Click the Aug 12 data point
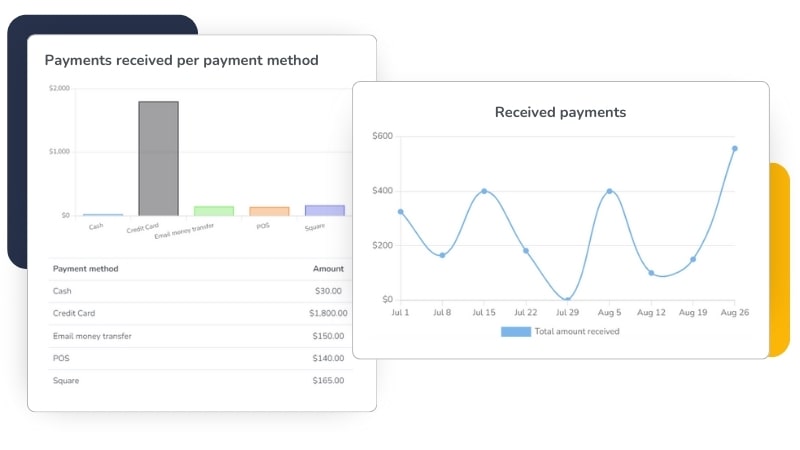The width and height of the screenshot is (800, 450). pos(651,272)
